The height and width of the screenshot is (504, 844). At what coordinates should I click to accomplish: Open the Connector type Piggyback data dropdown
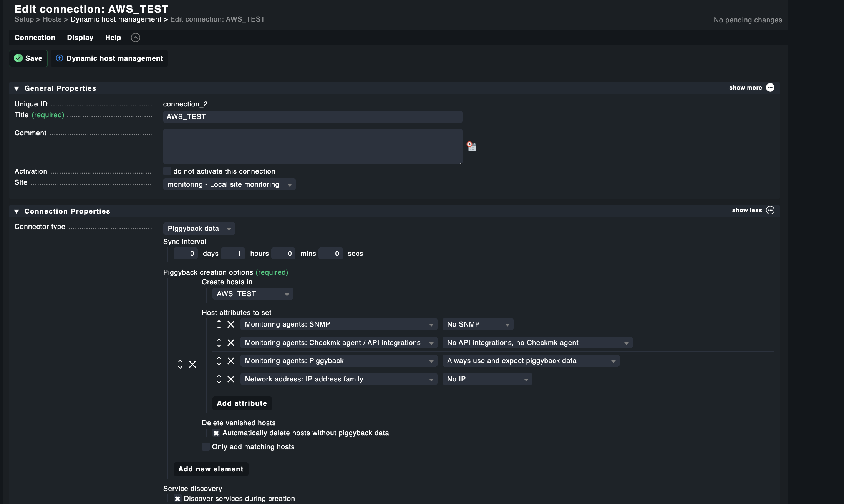(199, 229)
